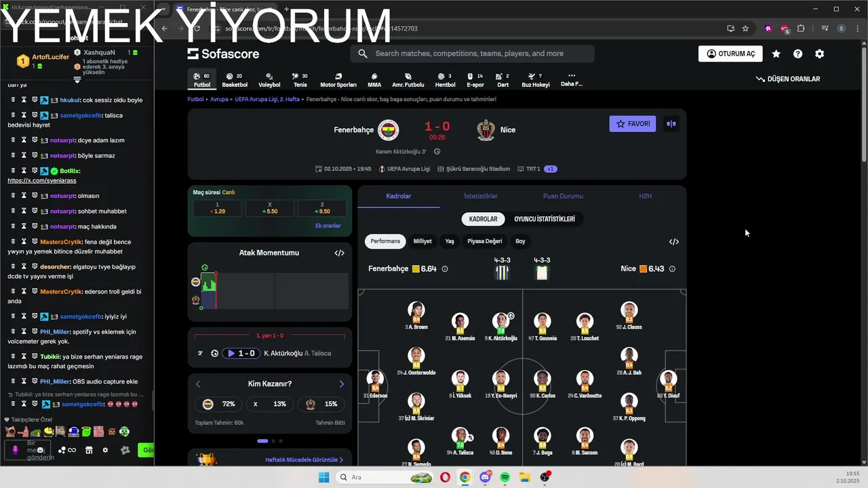The width and height of the screenshot is (868, 488).
Task: Timeout notsarpt's 'olmasın' message with hourglass icon
Action: coord(24,196)
